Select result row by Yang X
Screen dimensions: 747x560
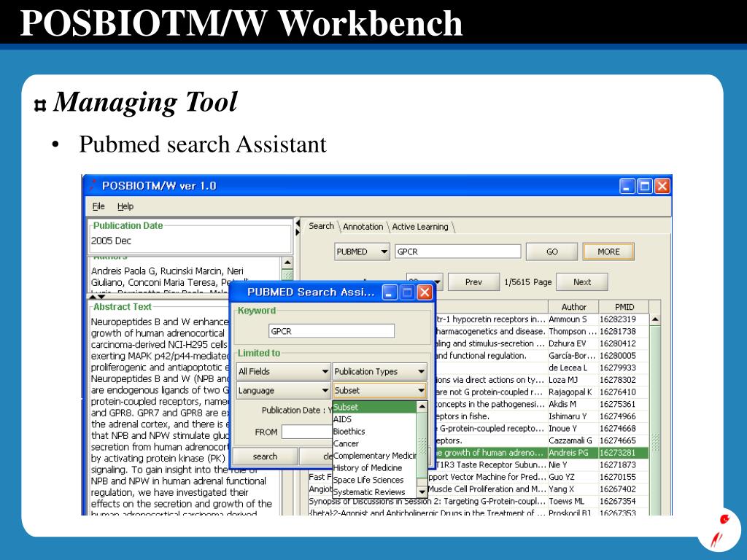tap(479, 489)
